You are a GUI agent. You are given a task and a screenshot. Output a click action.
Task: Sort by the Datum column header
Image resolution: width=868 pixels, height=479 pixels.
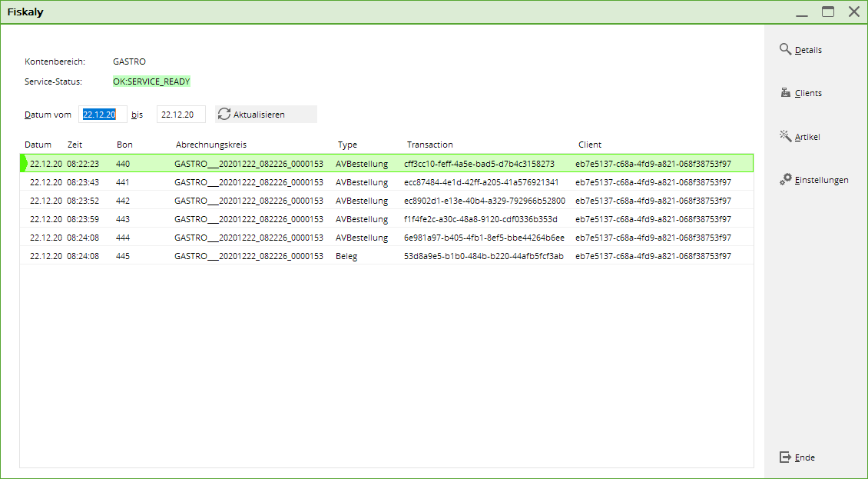click(x=38, y=145)
